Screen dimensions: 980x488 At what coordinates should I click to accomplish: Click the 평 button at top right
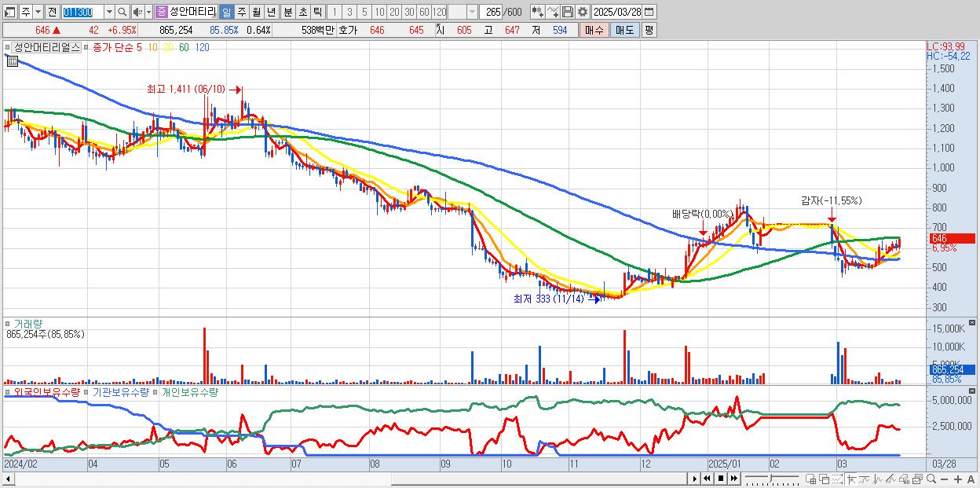(x=649, y=30)
